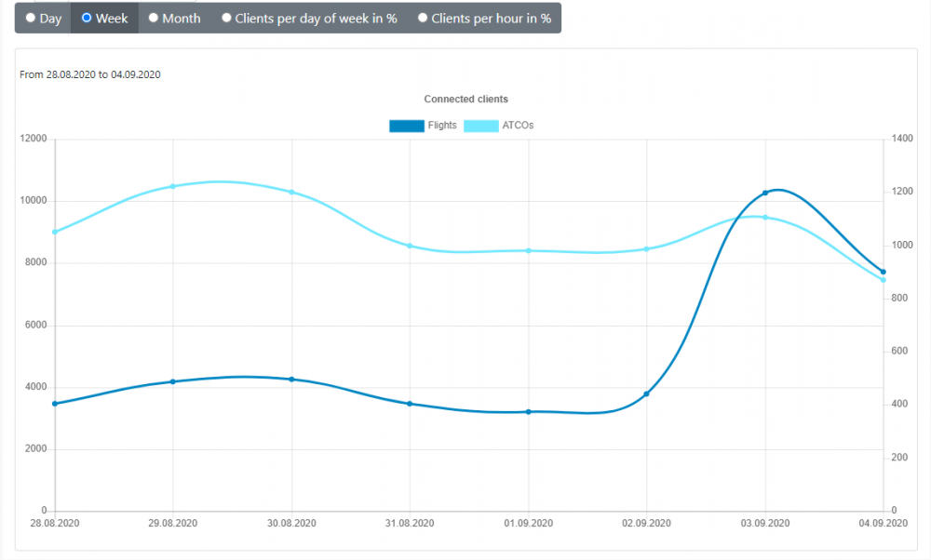931x560 pixels.
Task: Click the ATCOs data point on 31.08.2020
Action: pos(410,246)
